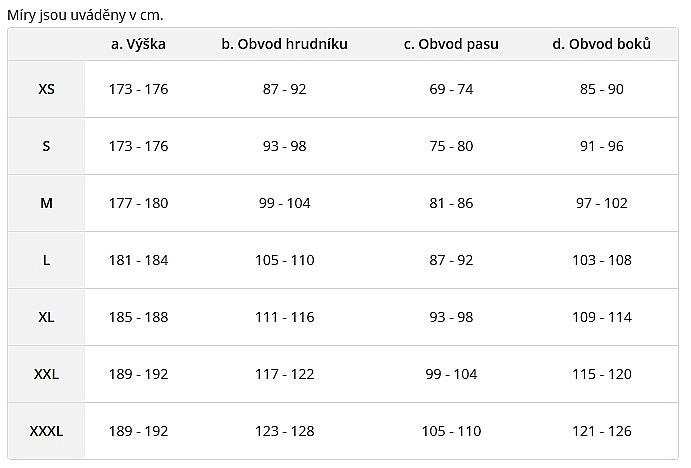691x468 pixels.
Task: Click the 'a. Výška' column header
Action: tap(138, 44)
